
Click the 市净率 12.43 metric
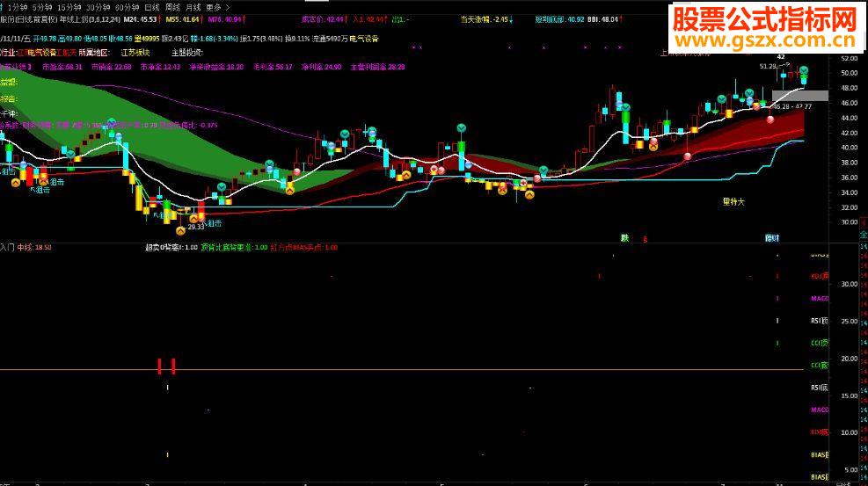(x=160, y=67)
